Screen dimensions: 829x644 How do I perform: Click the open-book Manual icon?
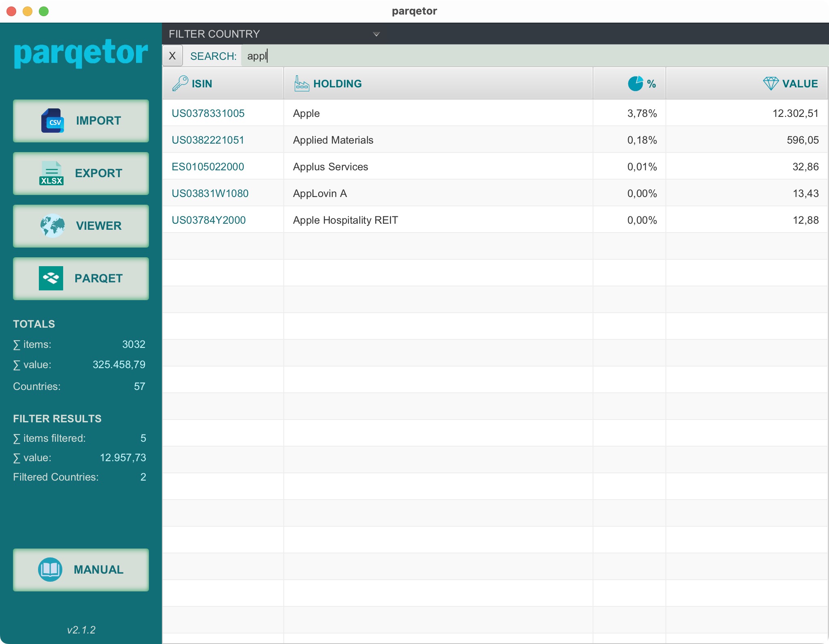(50, 570)
